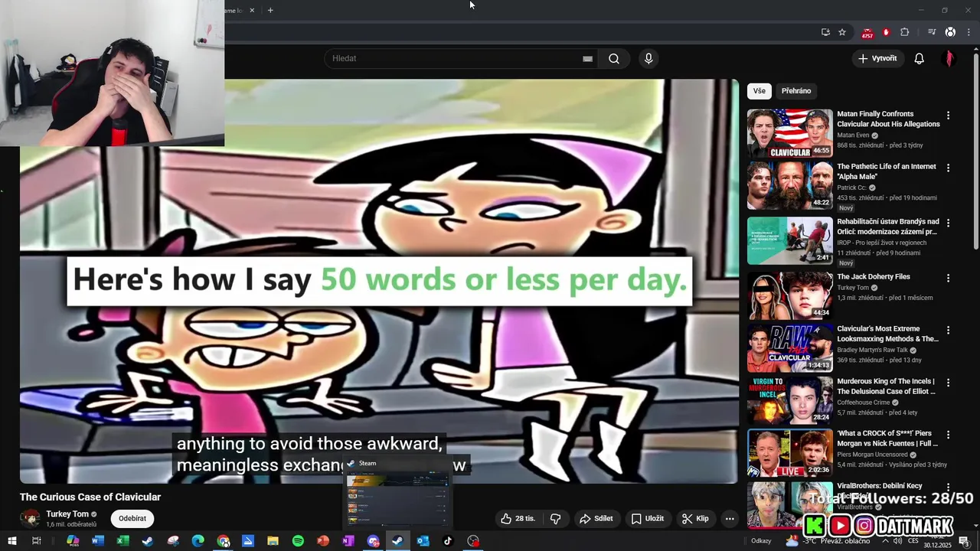This screenshot has height=551, width=980.
Task: Select the Vše filter chip
Action: (x=759, y=90)
